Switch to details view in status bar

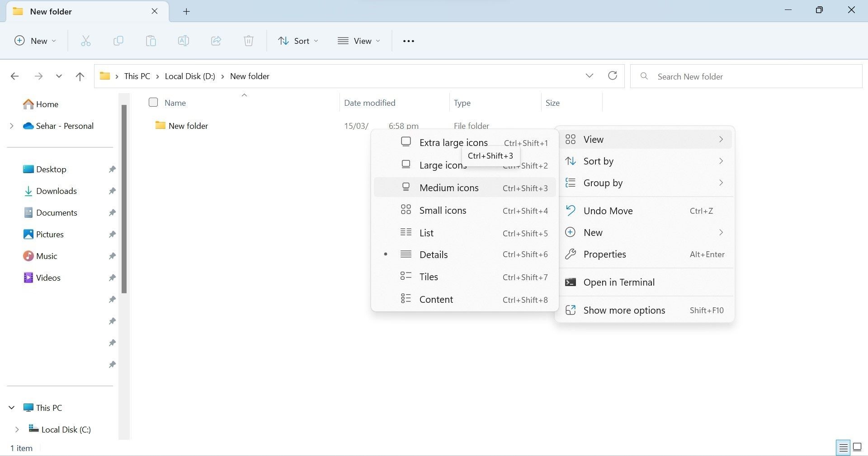click(x=843, y=447)
